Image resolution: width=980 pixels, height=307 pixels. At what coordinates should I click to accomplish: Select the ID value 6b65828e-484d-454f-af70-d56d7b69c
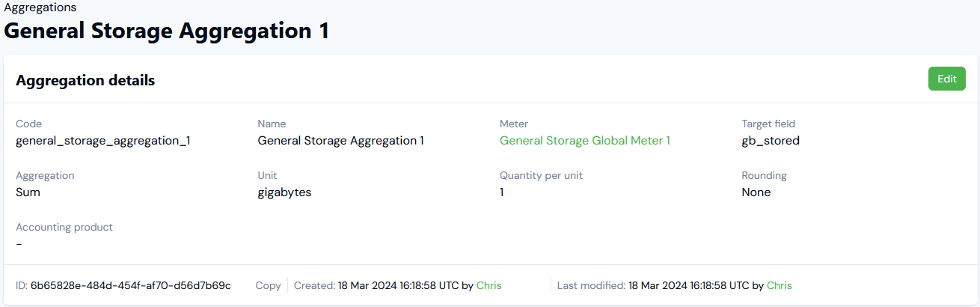(x=131, y=285)
